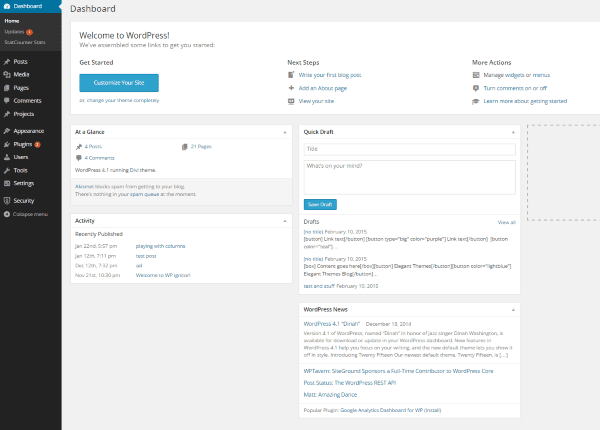Image resolution: width=600 pixels, height=430 pixels.
Task: Click the View all drafts link
Action: coord(507,222)
